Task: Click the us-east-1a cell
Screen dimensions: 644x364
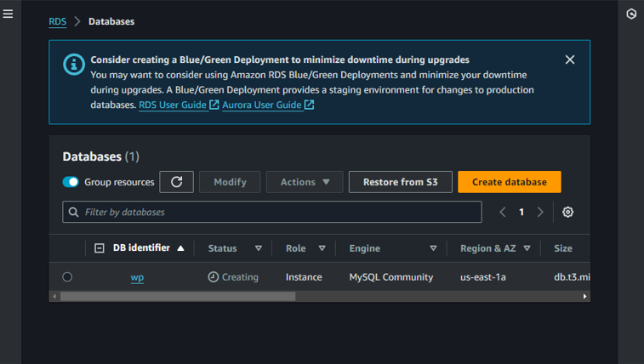Action: [483, 277]
